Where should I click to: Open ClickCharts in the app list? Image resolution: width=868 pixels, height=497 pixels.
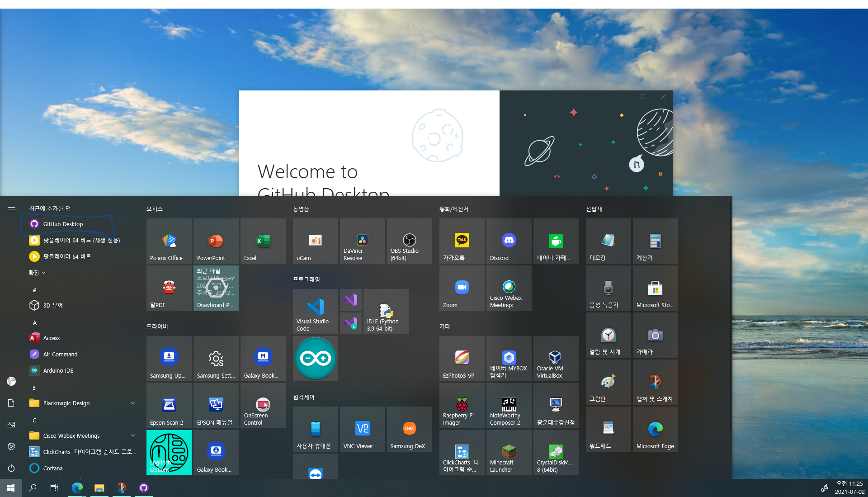[81, 452]
